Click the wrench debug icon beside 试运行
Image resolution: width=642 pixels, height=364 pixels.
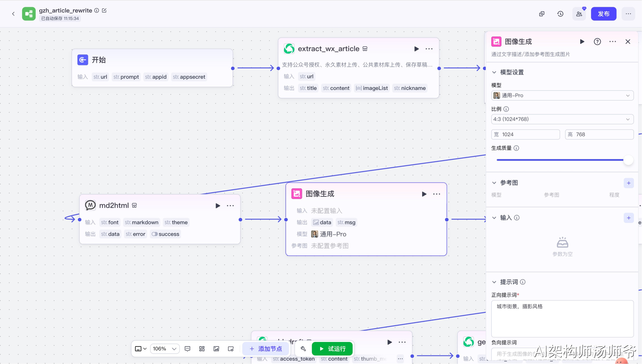click(303, 349)
